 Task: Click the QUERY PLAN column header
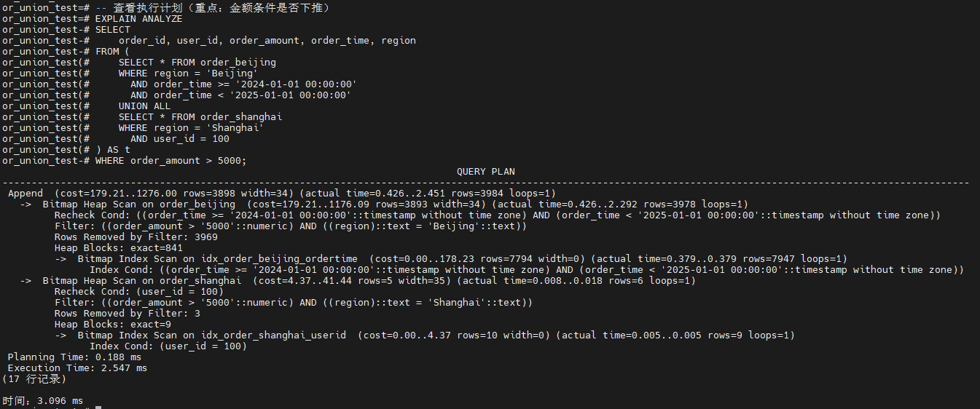[x=485, y=172]
